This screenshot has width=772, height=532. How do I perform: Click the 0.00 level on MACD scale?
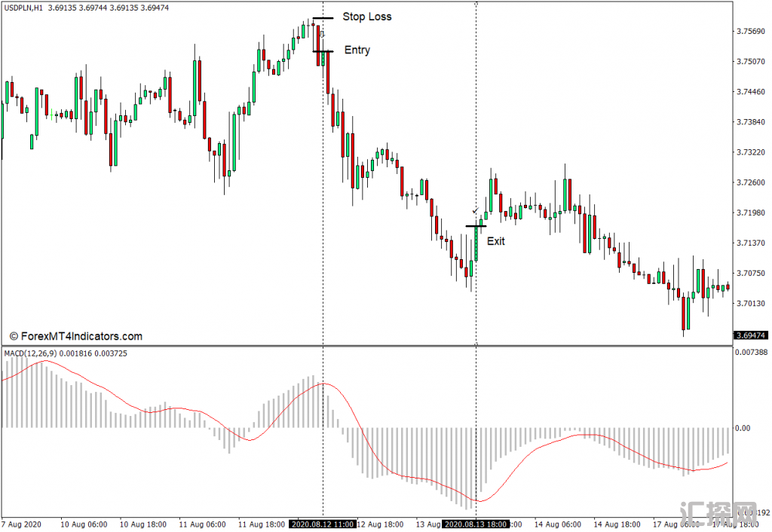click(x=743, y=428)
